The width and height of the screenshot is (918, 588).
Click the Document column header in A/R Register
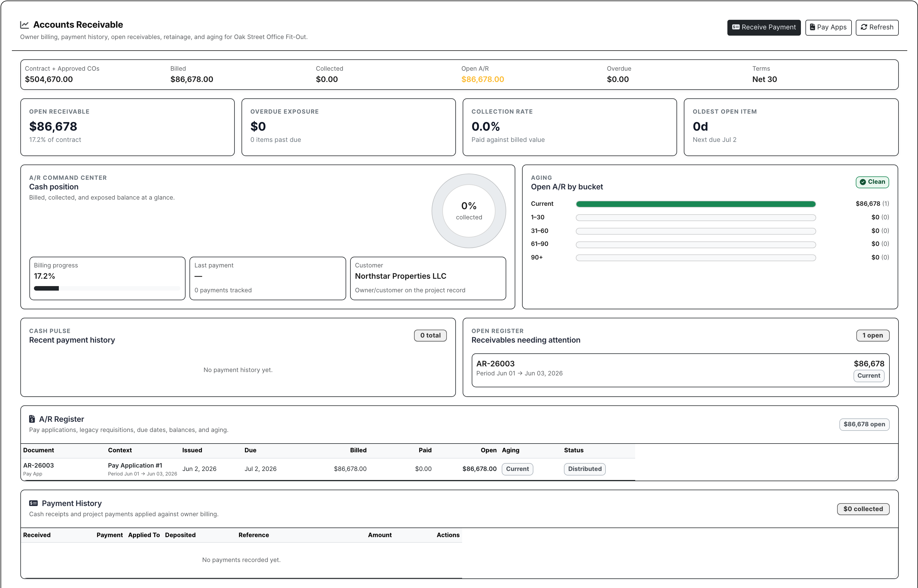point(38,450)
